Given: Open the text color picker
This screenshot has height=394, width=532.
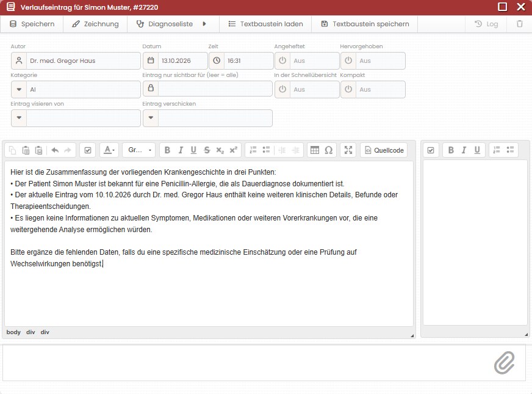Looking at the screenshot, I should point(109,150).
